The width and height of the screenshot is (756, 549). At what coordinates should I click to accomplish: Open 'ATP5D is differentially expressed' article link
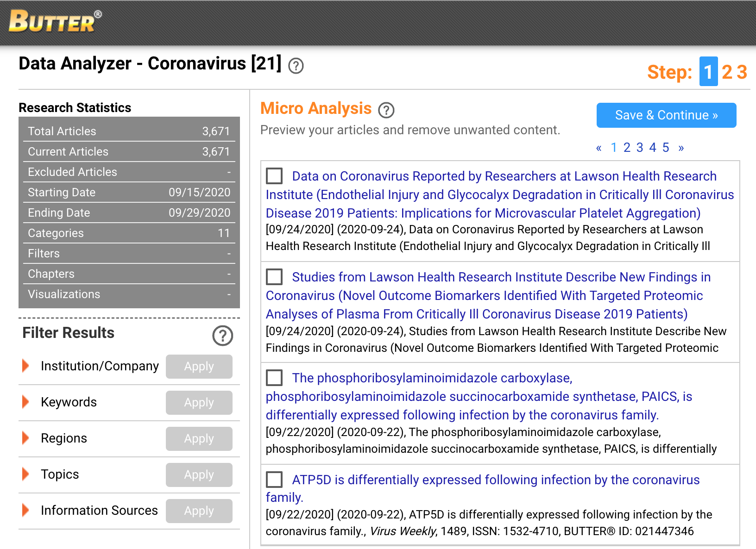click(483, 488)
